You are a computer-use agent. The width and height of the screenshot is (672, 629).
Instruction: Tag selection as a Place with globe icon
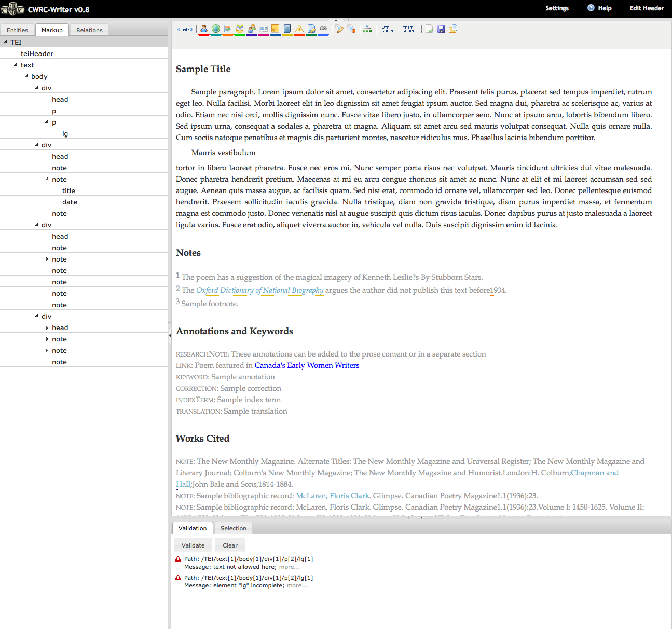216,29
